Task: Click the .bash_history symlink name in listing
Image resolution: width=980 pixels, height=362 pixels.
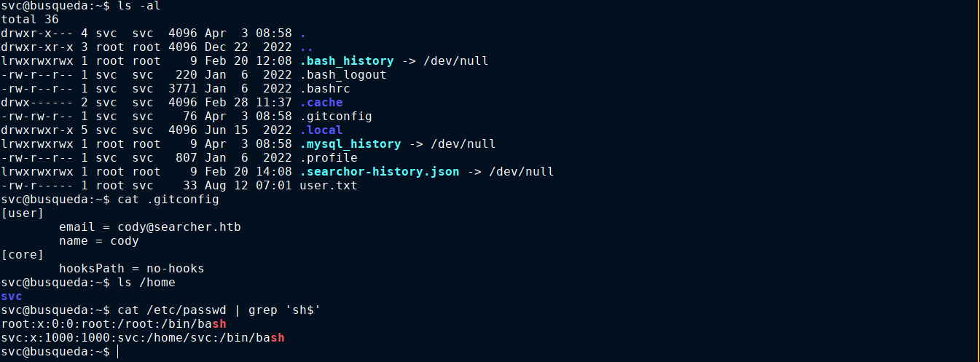Action: 347,61
